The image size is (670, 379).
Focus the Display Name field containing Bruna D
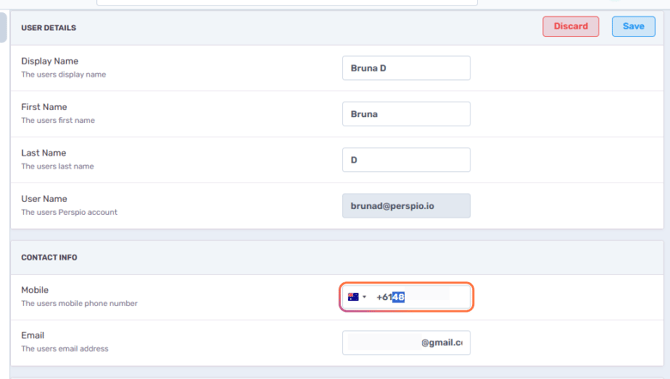tap(406, 68)
